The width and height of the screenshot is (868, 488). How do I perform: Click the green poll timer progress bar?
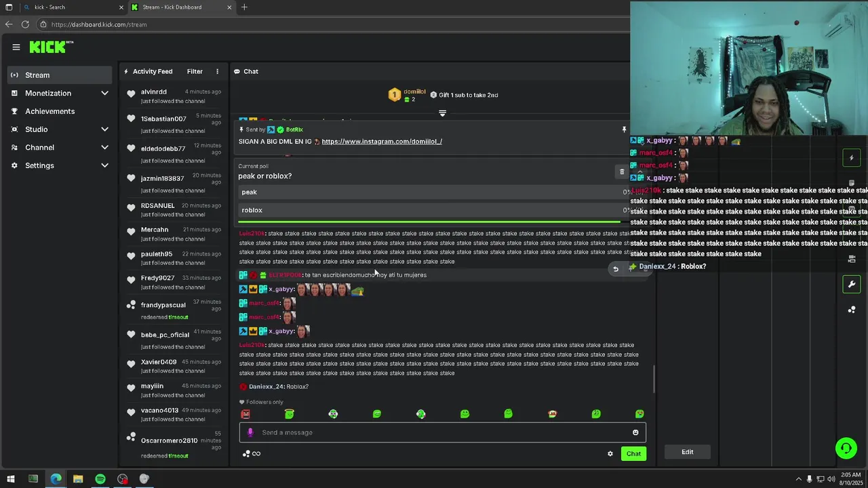click(429, 222)
